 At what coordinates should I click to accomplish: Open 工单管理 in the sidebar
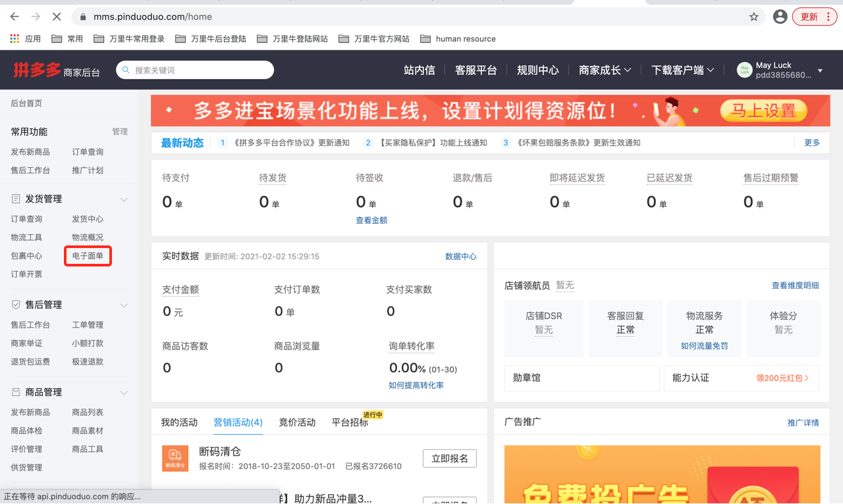tap(88, 325)
